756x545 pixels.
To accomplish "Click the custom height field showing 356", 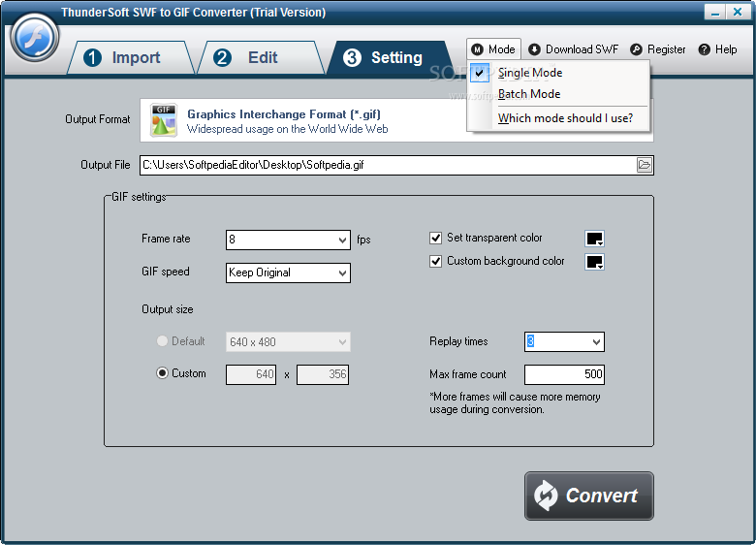I will (x=323, y=374).
